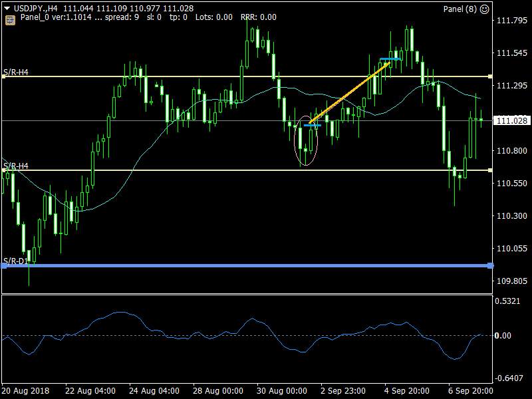
Task: Click right-end handle of upper S/R-H4 line
Action: click(x=491, y=76)
